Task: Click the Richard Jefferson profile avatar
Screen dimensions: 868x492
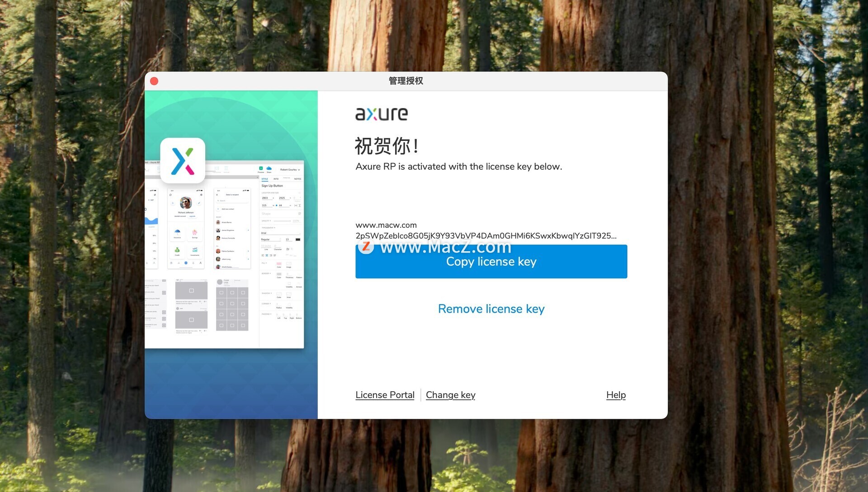Action: point(186,202)
